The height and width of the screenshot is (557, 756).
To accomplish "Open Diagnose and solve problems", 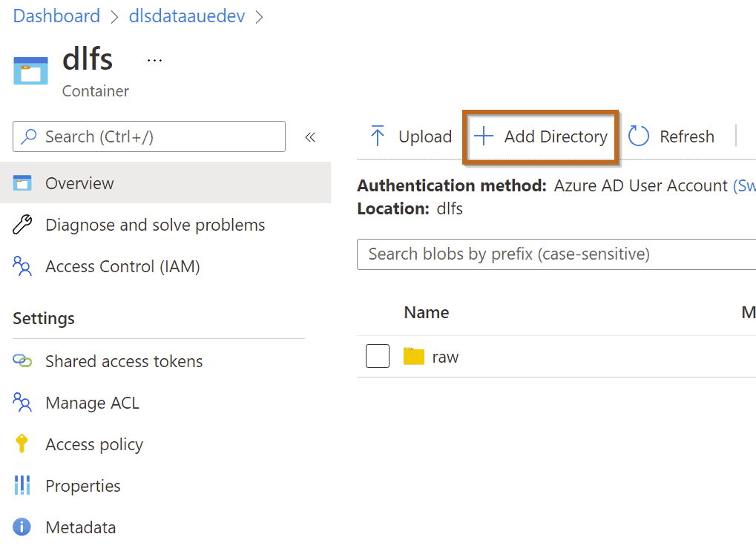I will point(155,225).
